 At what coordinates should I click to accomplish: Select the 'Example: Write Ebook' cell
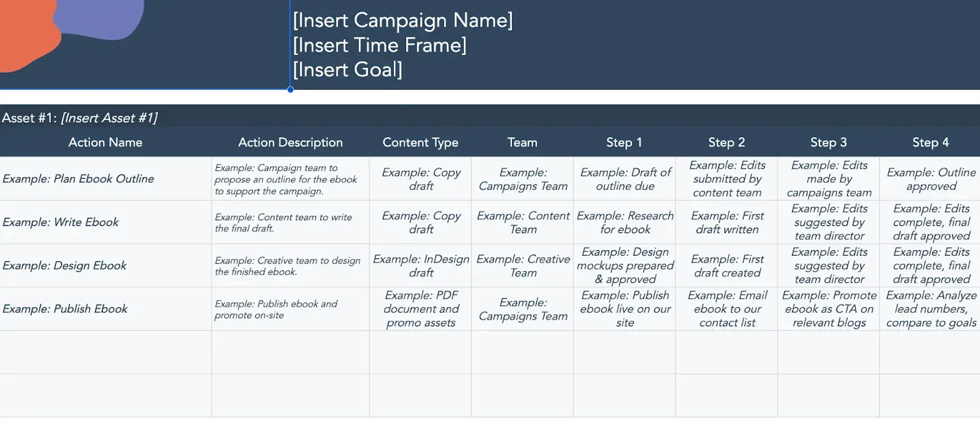tap(61, 222)
